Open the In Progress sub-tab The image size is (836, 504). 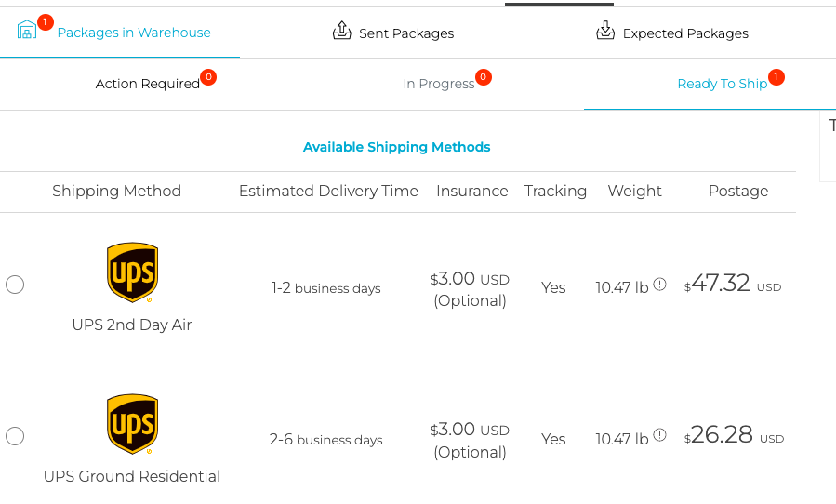coord(439,84)
